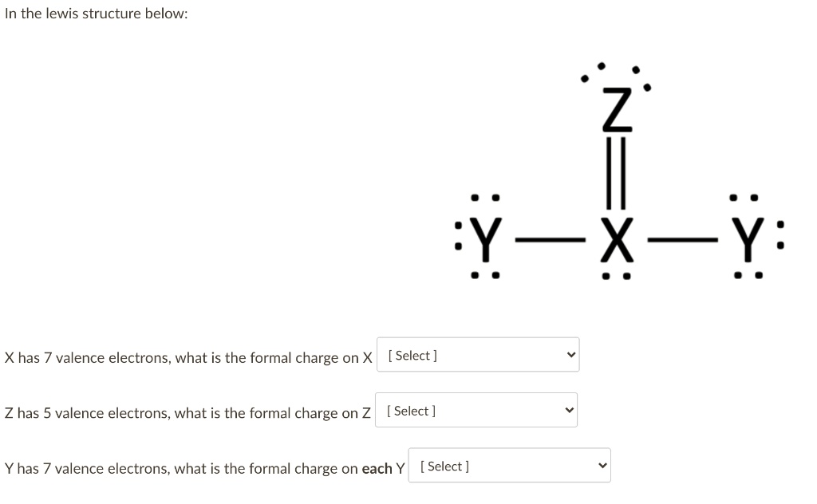Click the chevron of the Z charge select
Screen dimensions: 817x504
pyautogui.click(x=570, y=411)
